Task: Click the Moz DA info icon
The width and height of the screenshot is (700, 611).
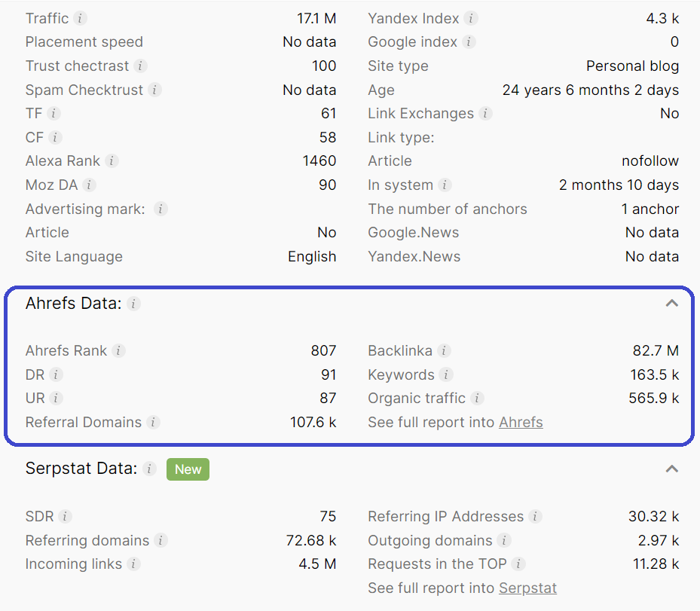Action: click(x=90, y=185)
